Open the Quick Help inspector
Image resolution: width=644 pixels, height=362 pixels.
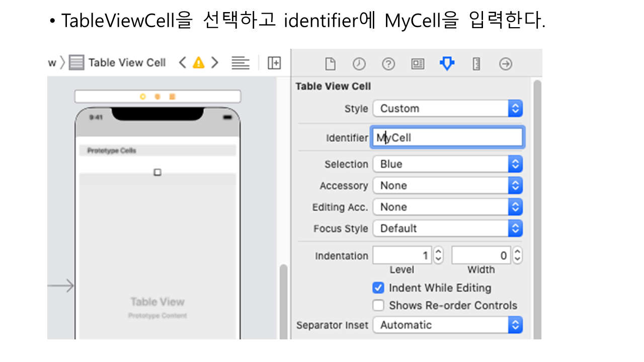click(x=388, y=64)
